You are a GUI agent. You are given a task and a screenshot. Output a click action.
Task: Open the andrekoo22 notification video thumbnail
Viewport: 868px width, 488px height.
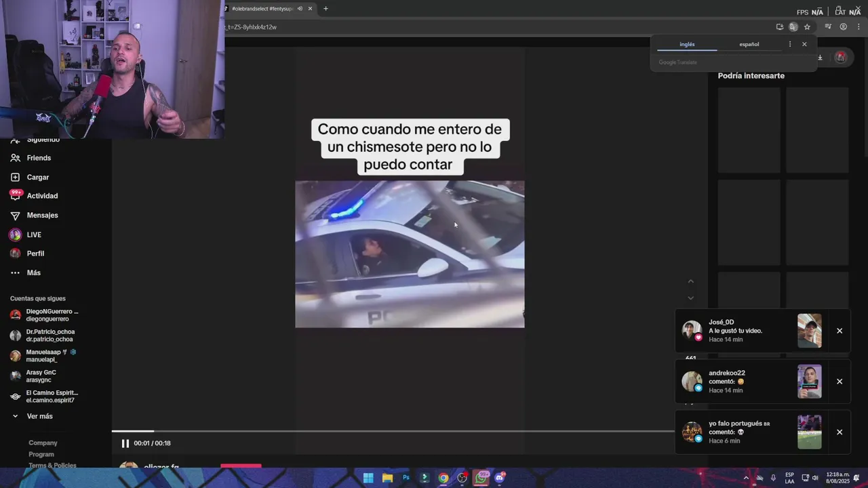tap(809, 382)
